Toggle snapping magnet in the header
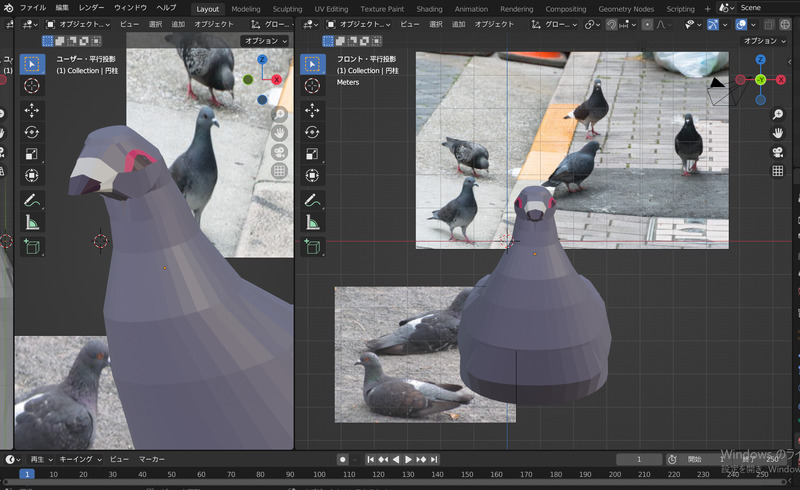The height and width of the screenshot is (490, 800). 610,24
